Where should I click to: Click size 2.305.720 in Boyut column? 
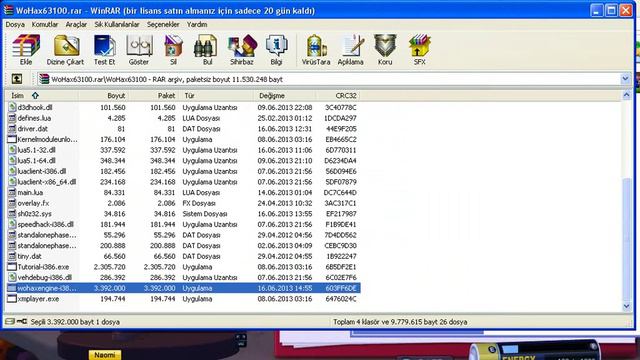[x=109, y=267]
